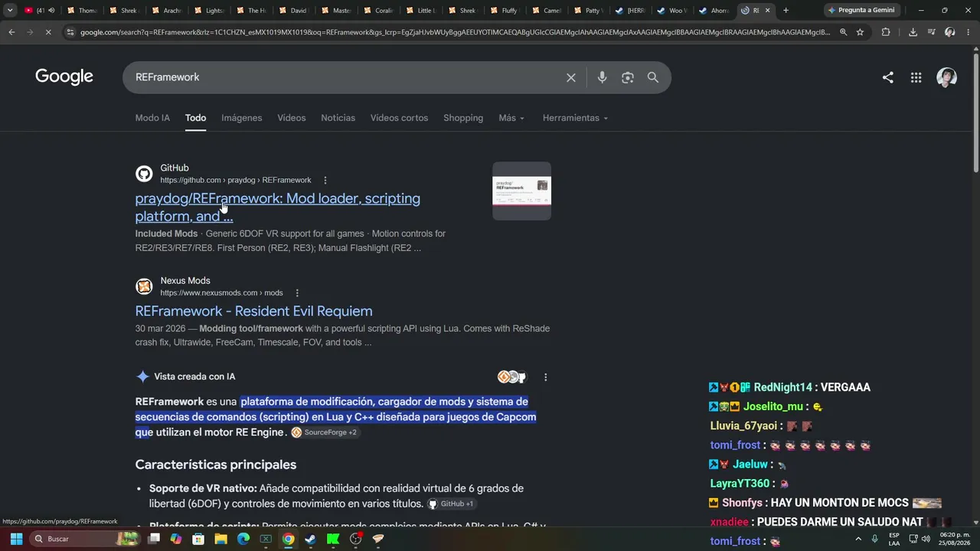Open the Windows Start menu

pyautogui.click(x=16, y=539)
